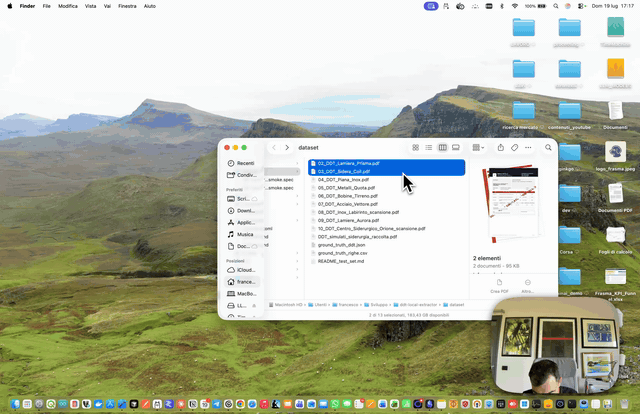Viewport: 640px width, 414px height.
Task: Select 10_DDT_Centro_Siderurgico_Orione_scansione.pdf
Action: [x=386, y=229]
